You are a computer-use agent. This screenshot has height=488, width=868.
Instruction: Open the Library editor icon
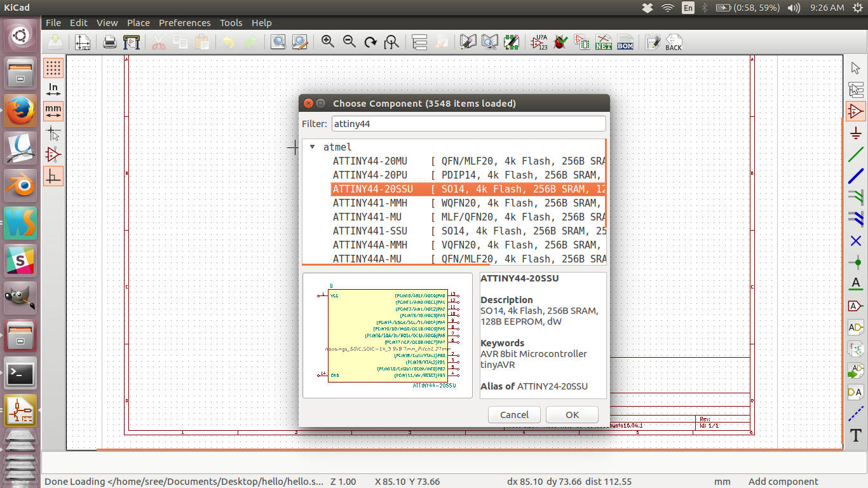pos(468,43)
